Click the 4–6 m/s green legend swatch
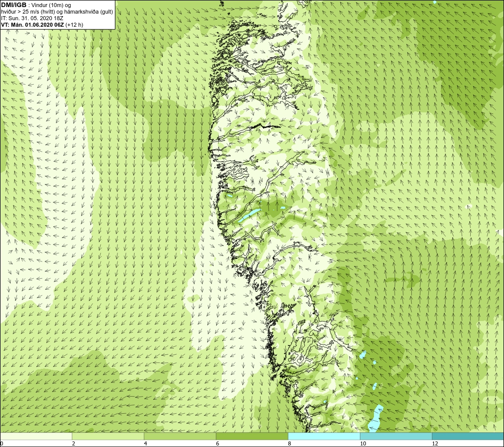The image size is (504, 447). click(x=180, y=436)
